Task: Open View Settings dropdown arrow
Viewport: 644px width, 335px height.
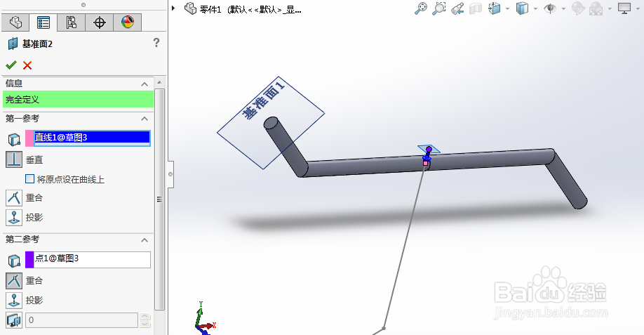Action: tap(638, 8)
